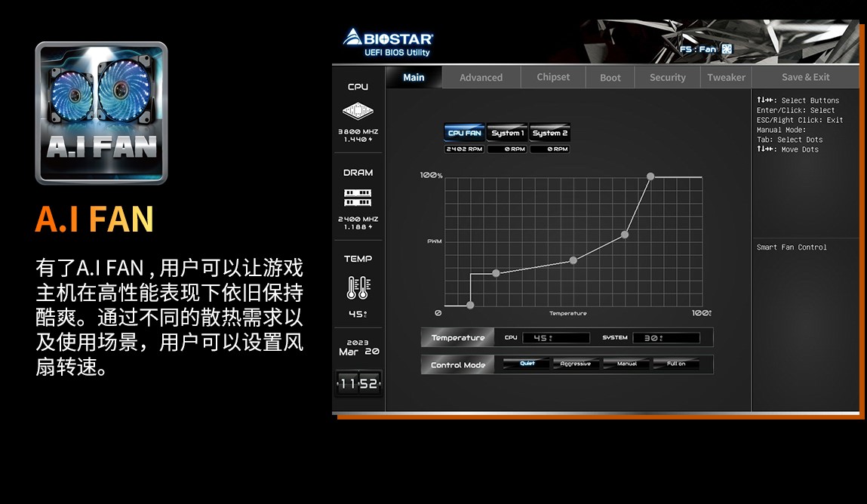Screen dimensions: 867x504
Task: Select the fourth fan curve dot
Action: pyautogui.click(x=625, y=235)
